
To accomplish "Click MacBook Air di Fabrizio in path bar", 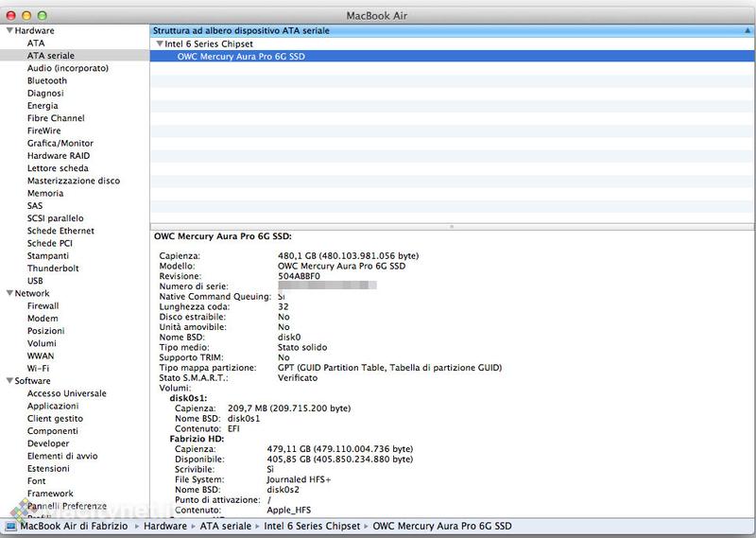I will pyautogui.click(x=76, y=526).
